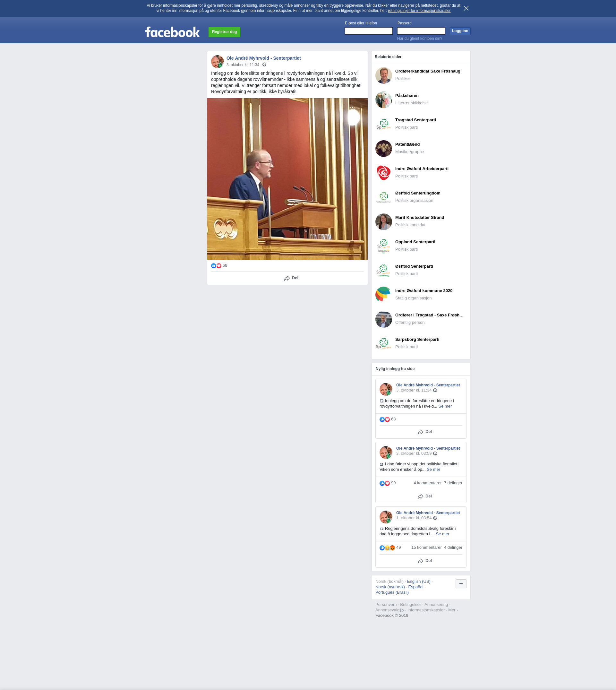Open the Informasjonskapsler footer link
616x690 pixels.
pos(426,610)
